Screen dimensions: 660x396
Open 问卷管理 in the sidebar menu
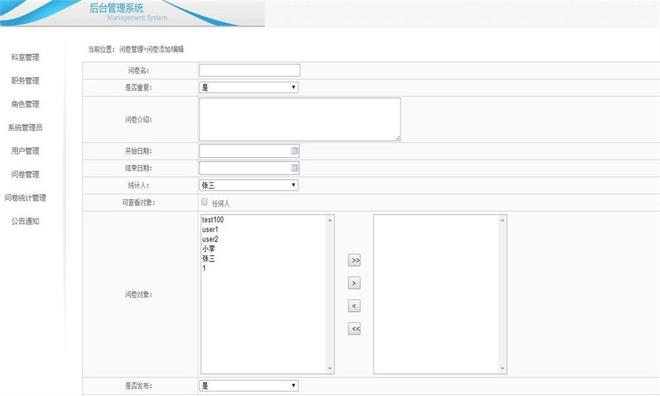(x=25, y=174)
